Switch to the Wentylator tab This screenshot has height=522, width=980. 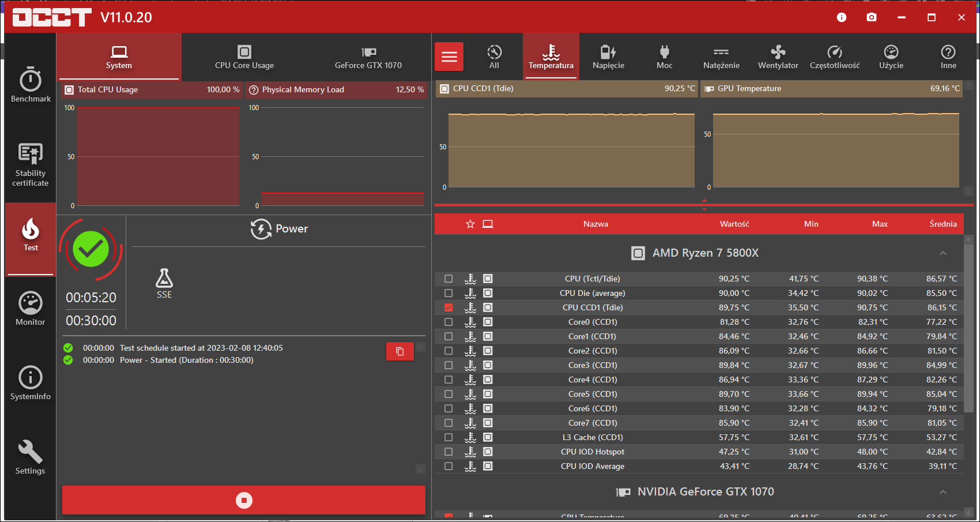(778, 57)
